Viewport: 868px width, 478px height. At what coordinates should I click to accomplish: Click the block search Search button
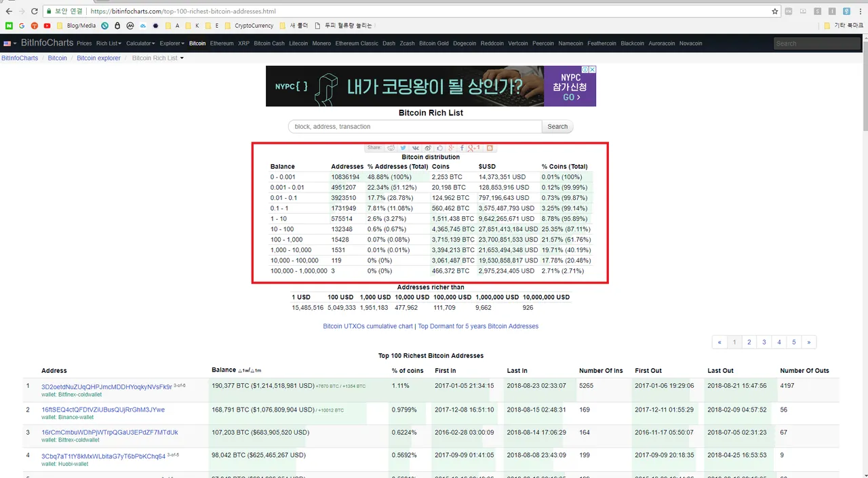(x=557, y=127)
